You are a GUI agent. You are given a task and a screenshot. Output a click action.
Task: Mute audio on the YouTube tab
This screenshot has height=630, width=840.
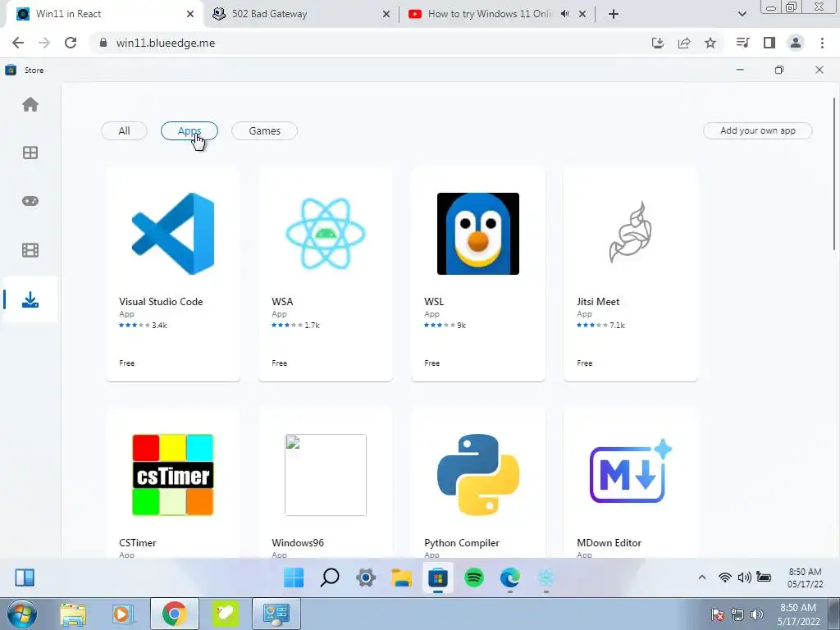564,14
